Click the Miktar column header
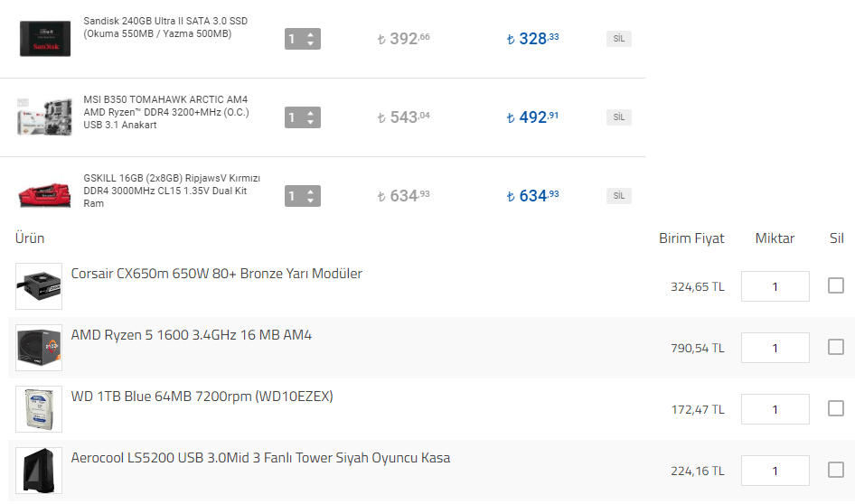The height and width of the screenshot is (504, 855). tap(775, 238)
